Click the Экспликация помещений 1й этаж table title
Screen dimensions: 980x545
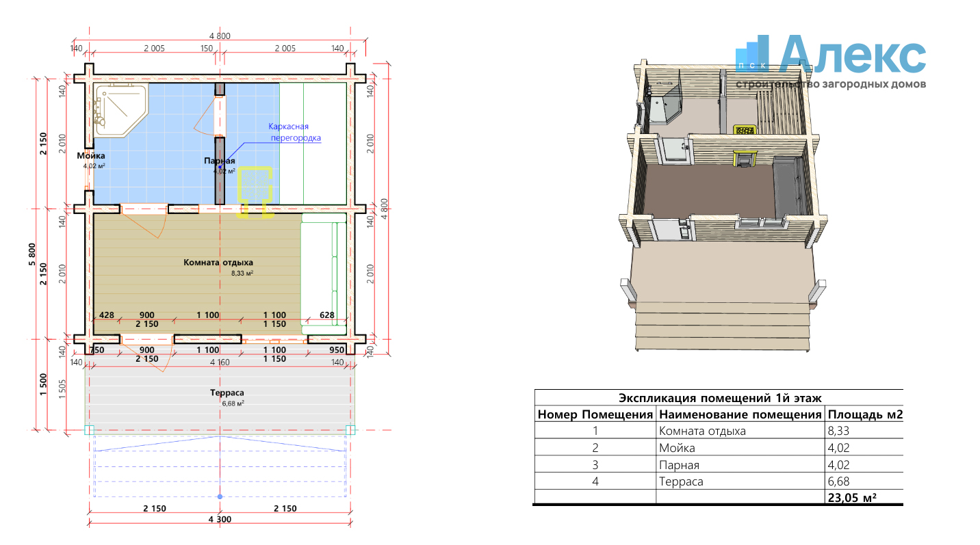(x=720, y=398)
